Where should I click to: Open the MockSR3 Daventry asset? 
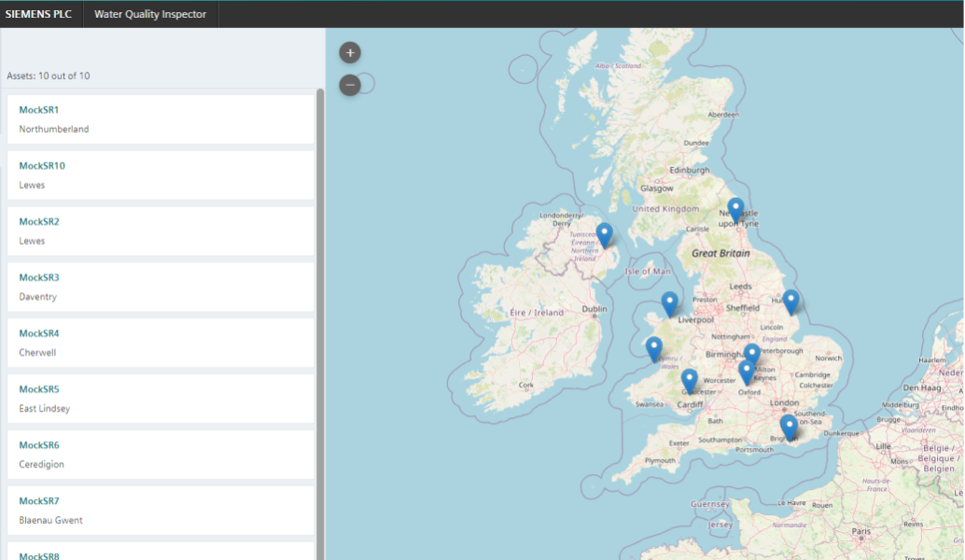[x=161, y=287]
